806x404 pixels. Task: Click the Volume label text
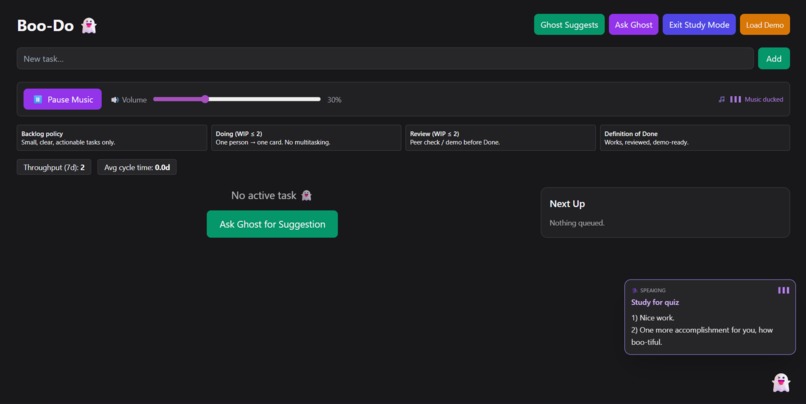coord(134,100)
